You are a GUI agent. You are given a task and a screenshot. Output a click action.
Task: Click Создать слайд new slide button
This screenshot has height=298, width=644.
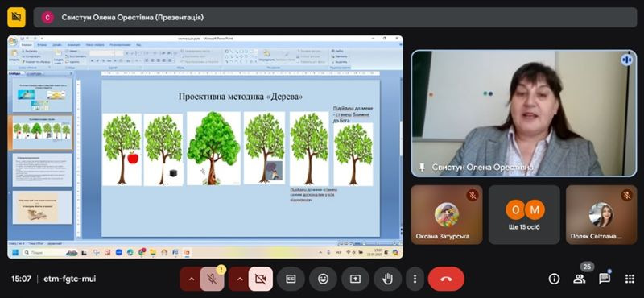58,56
